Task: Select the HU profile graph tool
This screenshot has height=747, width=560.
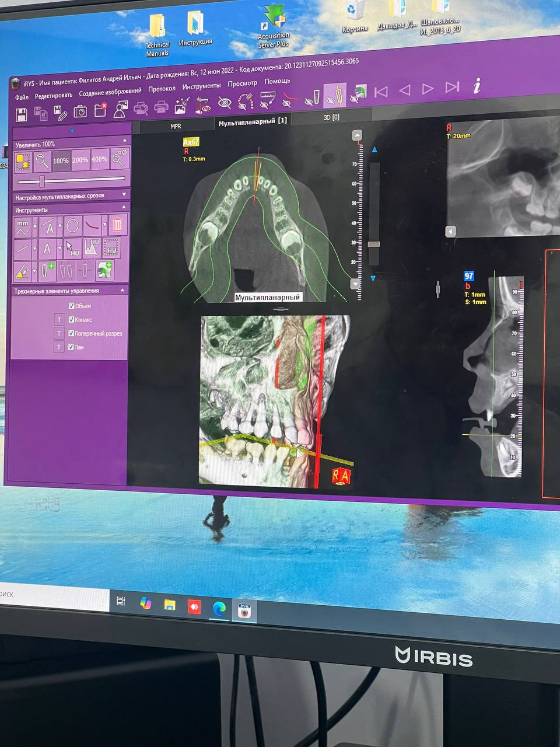Action: pos(91,249)
